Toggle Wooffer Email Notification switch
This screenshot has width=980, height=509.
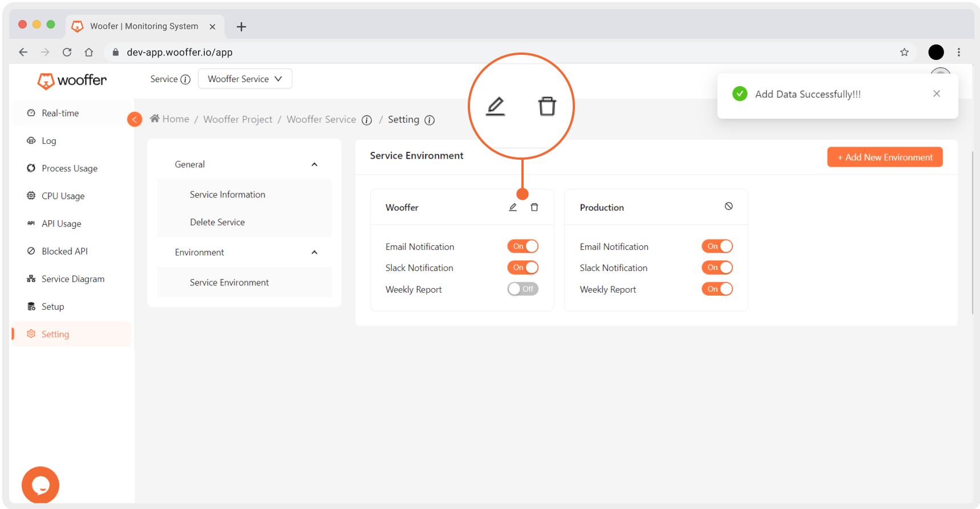point(523,246)
